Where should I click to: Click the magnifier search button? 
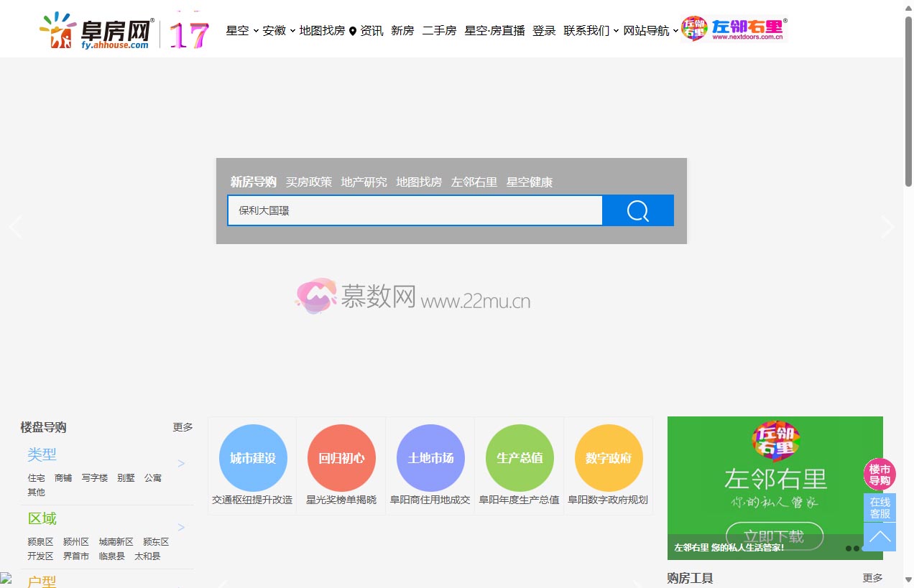coord(637,210)
